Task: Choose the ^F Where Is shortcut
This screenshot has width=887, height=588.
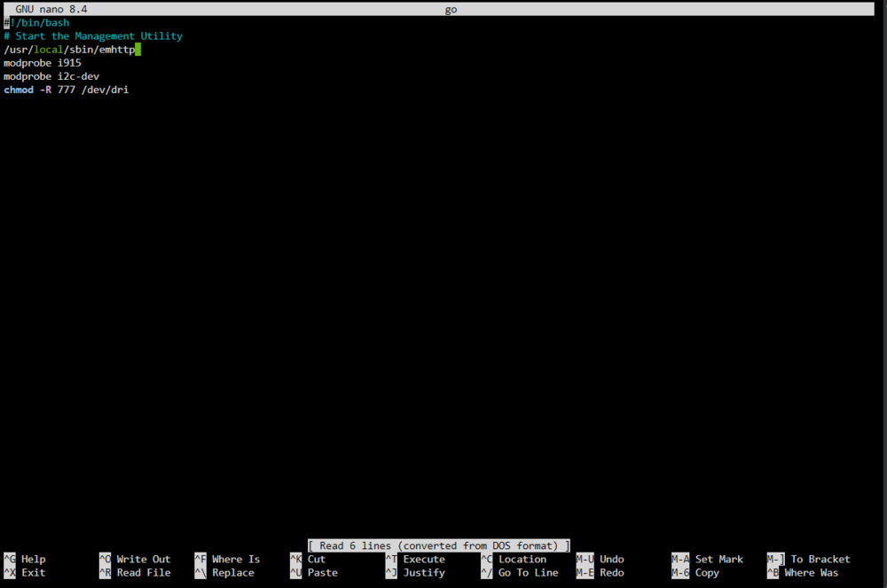Action: (x=227, y=559)
